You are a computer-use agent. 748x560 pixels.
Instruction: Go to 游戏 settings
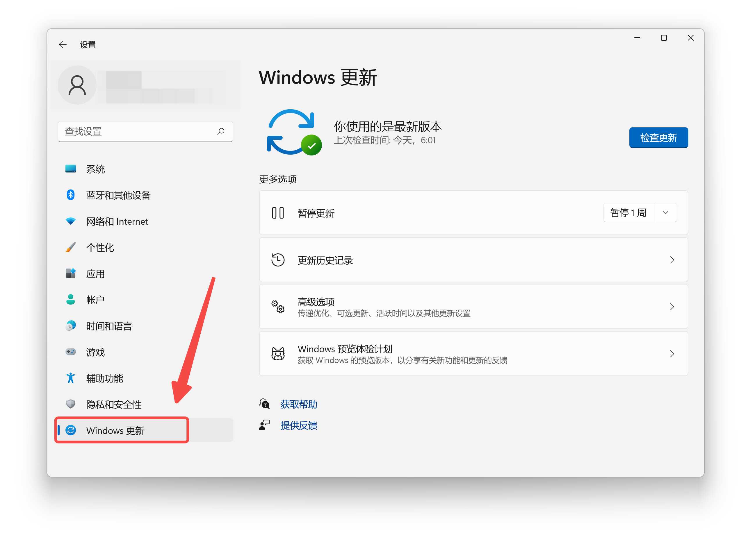coord(145,352)
